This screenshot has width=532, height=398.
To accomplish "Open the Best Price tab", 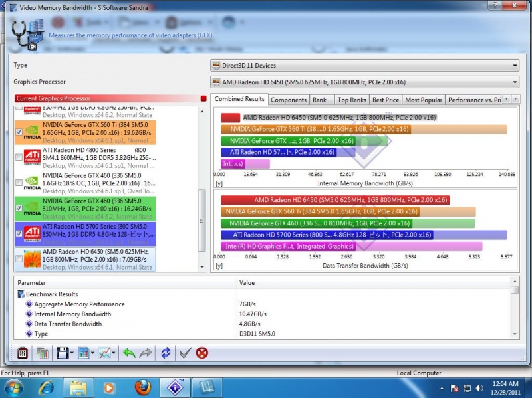I will coord(386,100).
